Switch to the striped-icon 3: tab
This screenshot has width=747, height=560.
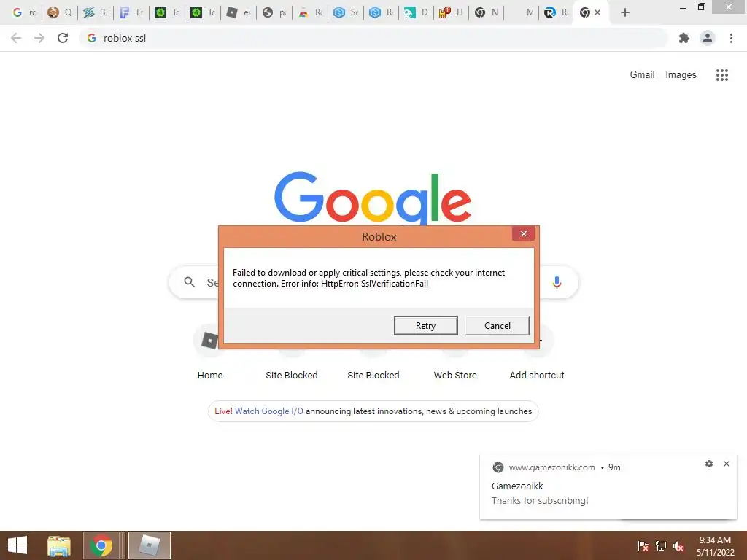(96, 12)
